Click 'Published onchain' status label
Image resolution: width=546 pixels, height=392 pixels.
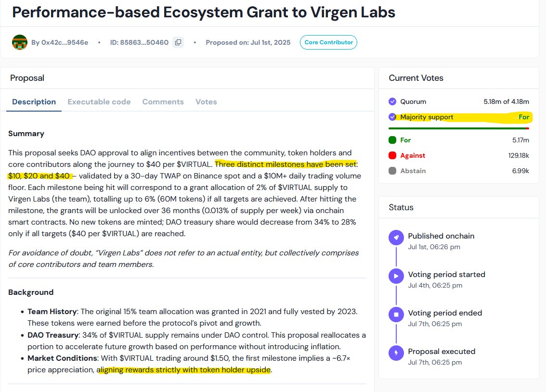[441, 236]
